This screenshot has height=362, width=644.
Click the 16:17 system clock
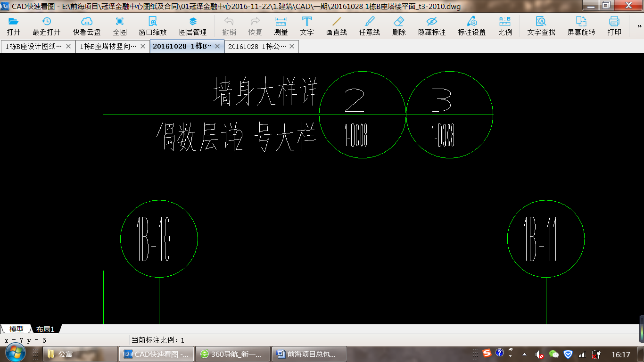[620, 354]
